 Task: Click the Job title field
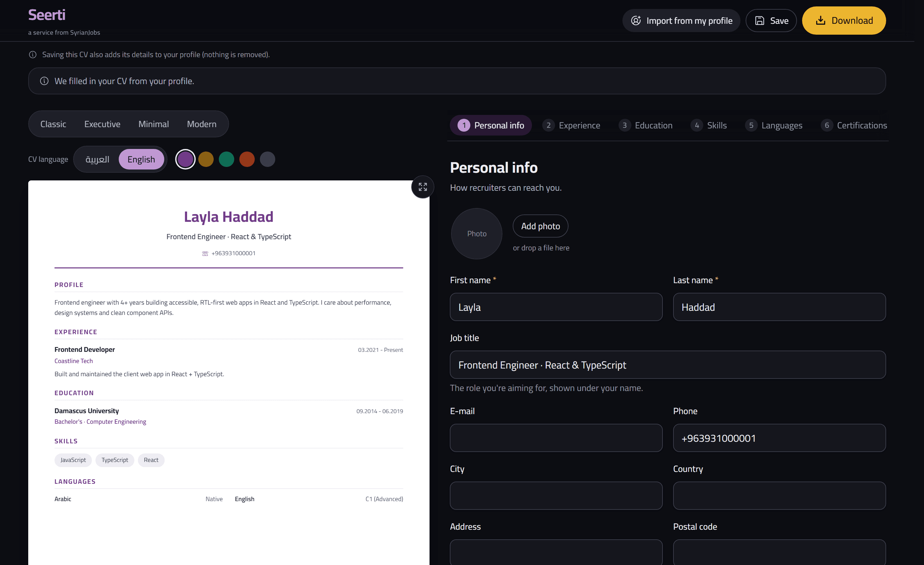pos(668,365)
